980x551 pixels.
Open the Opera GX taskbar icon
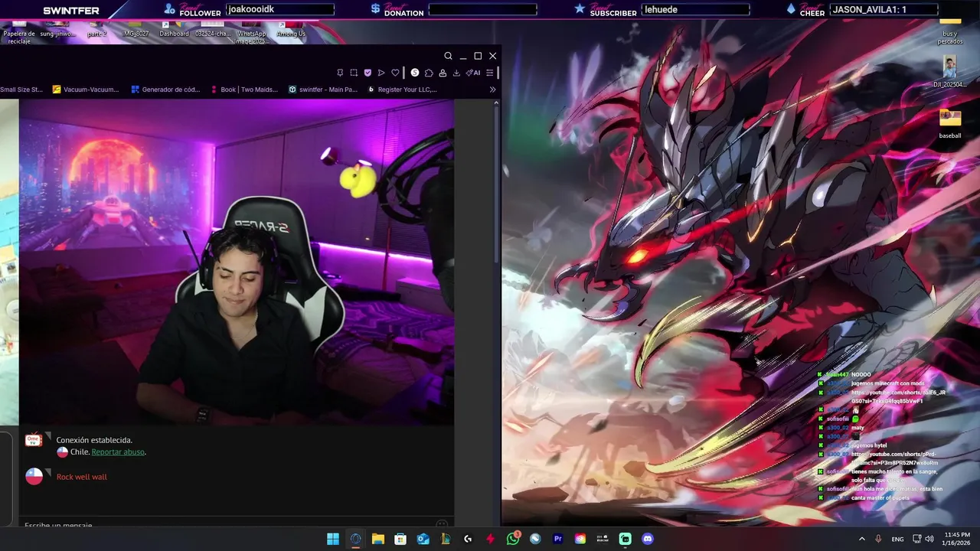355,539
